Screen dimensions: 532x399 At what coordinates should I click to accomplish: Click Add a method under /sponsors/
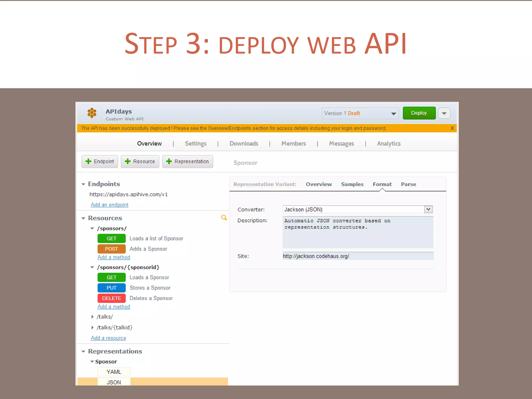coord(114,257)
